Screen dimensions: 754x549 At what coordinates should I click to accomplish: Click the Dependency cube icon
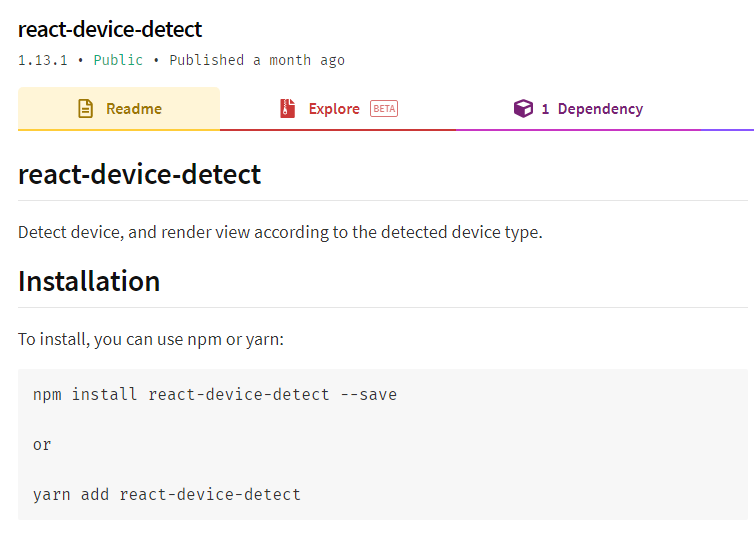coord(523,109)
